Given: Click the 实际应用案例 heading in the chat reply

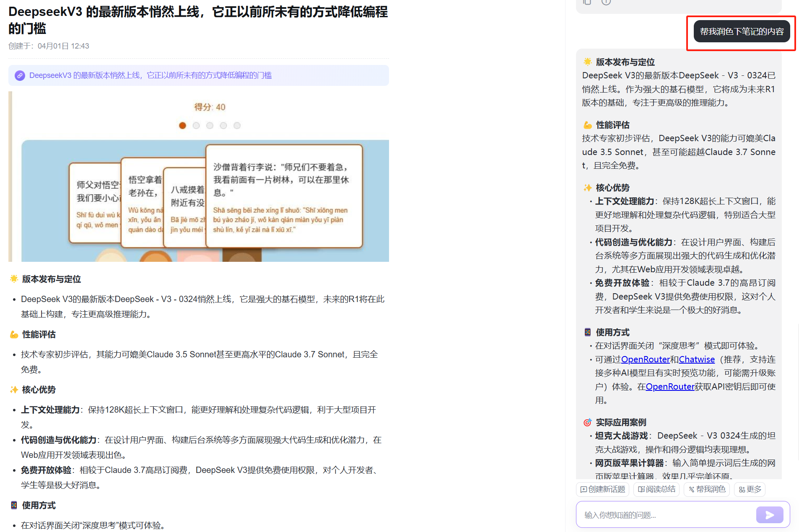Looking at the screenshot, I should 621,422.
